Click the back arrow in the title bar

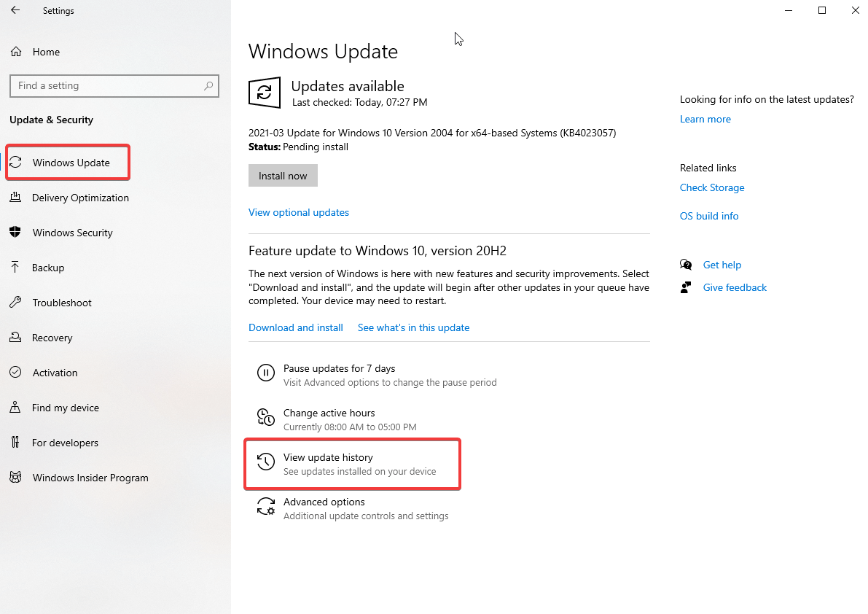pyautogui.click(x=15, y=10)
